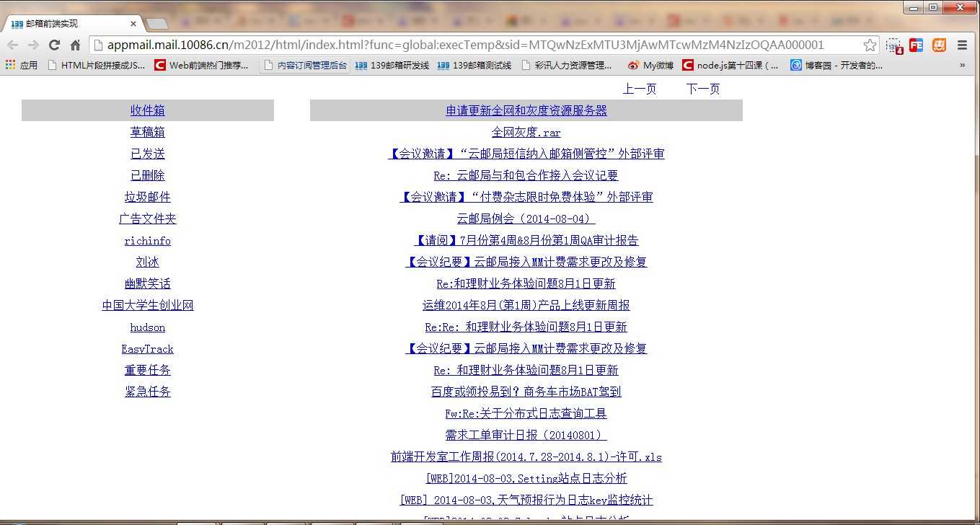This screenshot has height=525, width=980.
Task: Open mail [WEB]2014-08-03,Setting站点日志分析
Action: (526, 478)
